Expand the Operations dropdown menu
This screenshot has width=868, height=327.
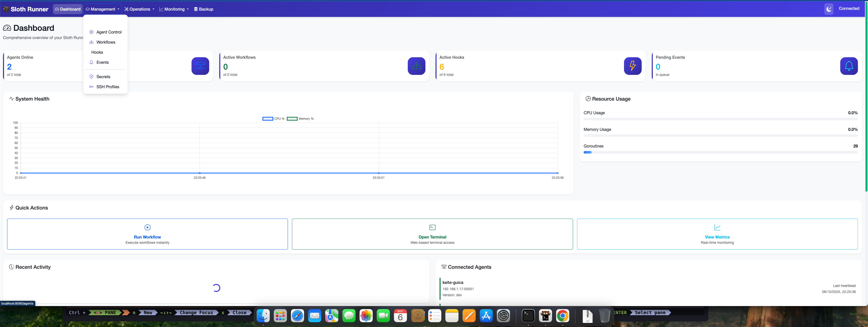pos(139,9)
